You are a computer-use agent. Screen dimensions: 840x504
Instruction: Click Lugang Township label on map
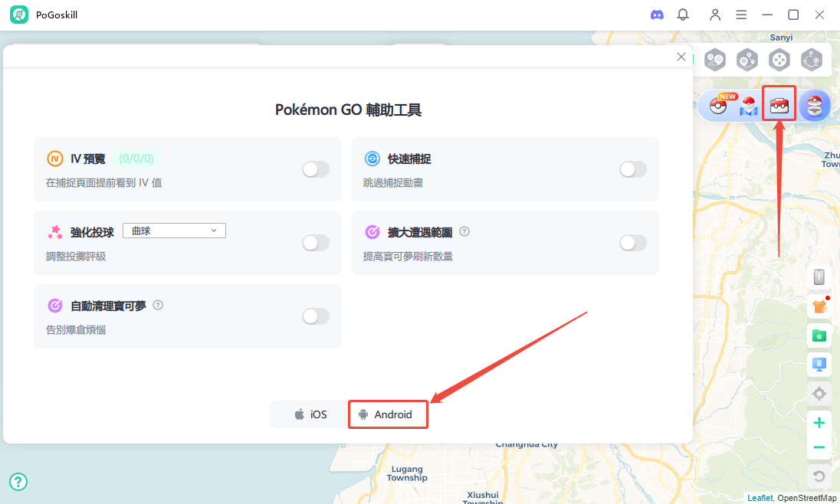pyautogui.click(x=407, y=473)
